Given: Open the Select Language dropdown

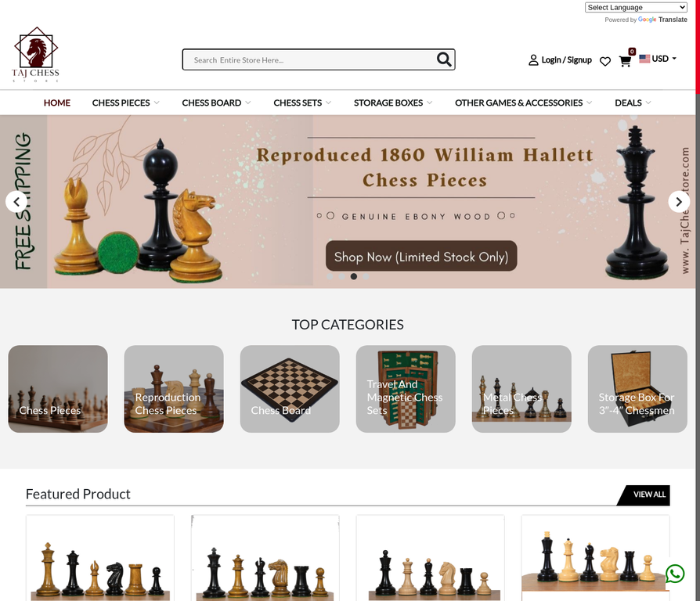Looking at the screenshot, I should (x=636, y=7).
